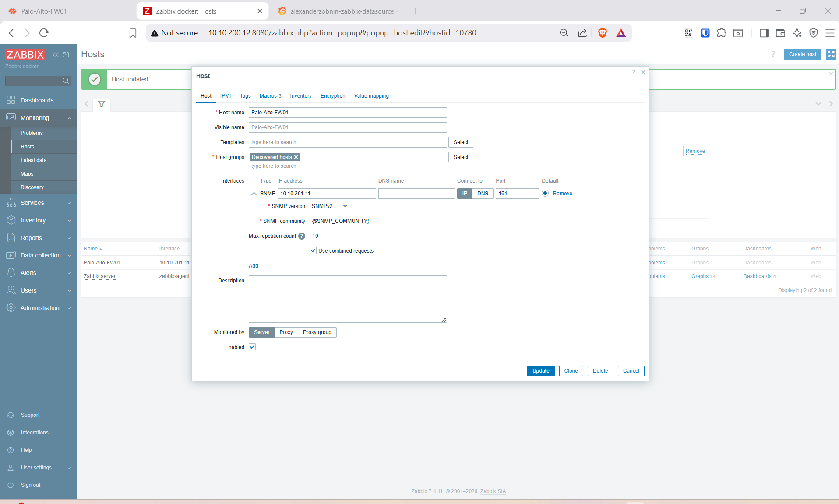Image resolution: width=839 pixels, height=504 pixels.
Task: Click the browser zoom magnifier icon
Action: tap(564, 33)
